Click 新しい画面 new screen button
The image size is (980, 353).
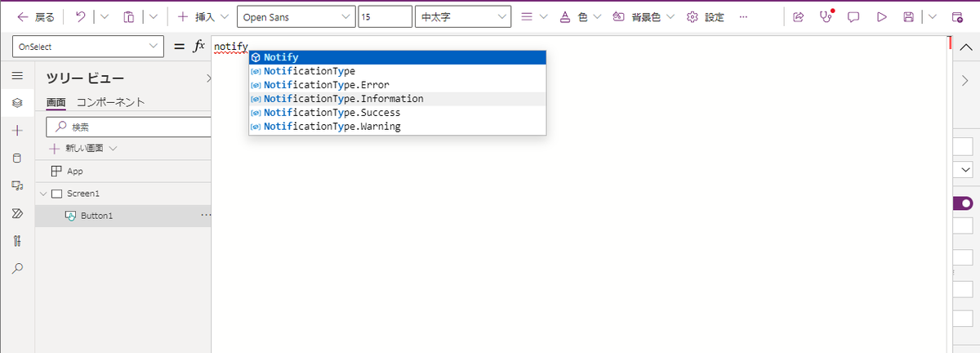point(83,149)
